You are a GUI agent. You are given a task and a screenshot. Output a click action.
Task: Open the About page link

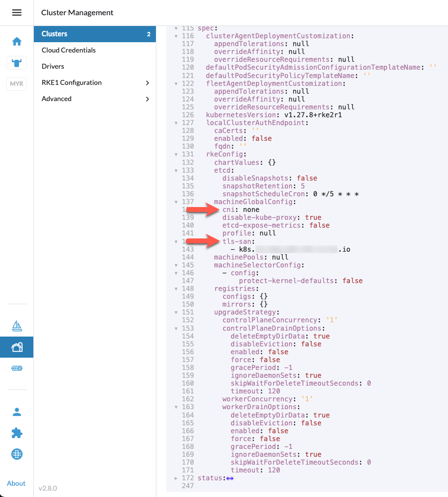point(16,483)
